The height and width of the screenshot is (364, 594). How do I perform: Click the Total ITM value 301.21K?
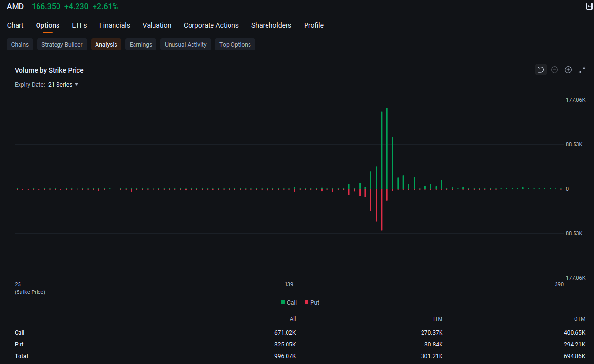(x=431, y=356)
